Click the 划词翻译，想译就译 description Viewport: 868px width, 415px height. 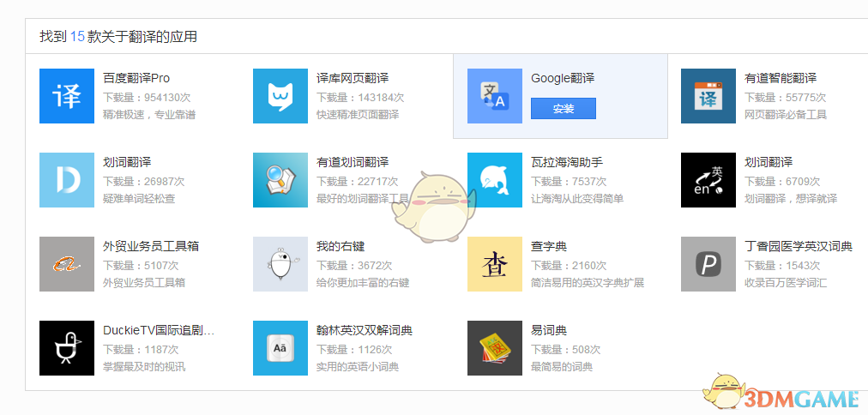tap(791, 199)
